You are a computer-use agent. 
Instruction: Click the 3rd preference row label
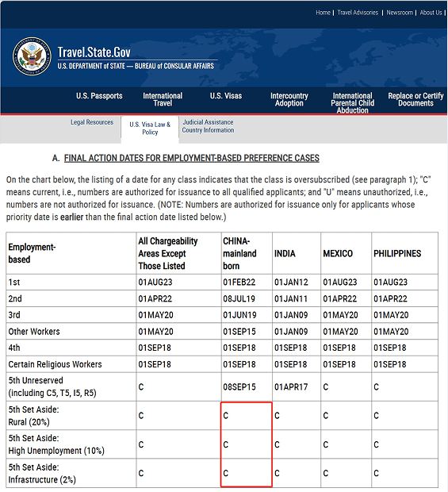(x=14, y=315)
